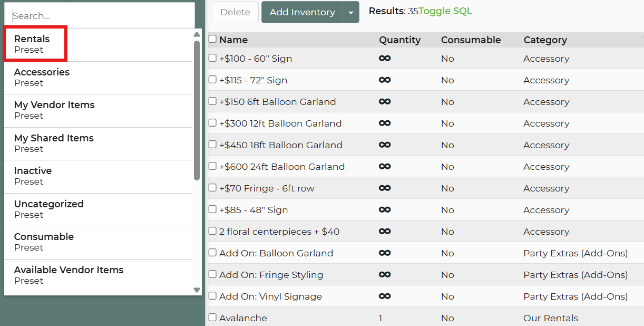The image size is (644, 326).
Task: Apply the Inactive preset filter
Action: 33,176
